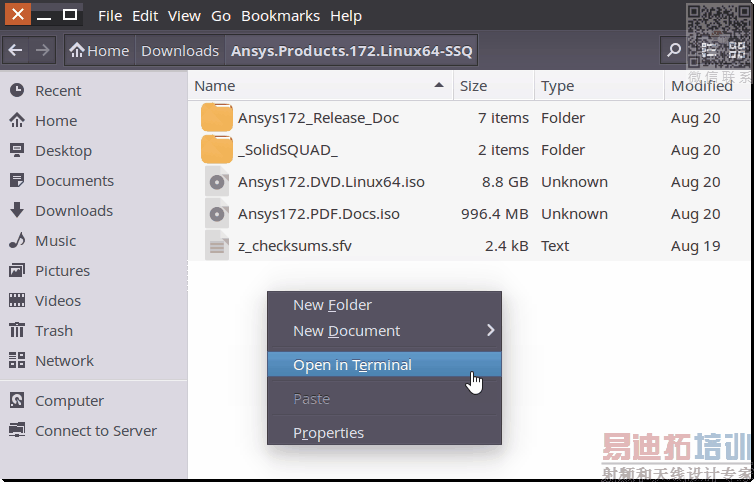Expand the New Document submenu arrow

coord(490,330)
